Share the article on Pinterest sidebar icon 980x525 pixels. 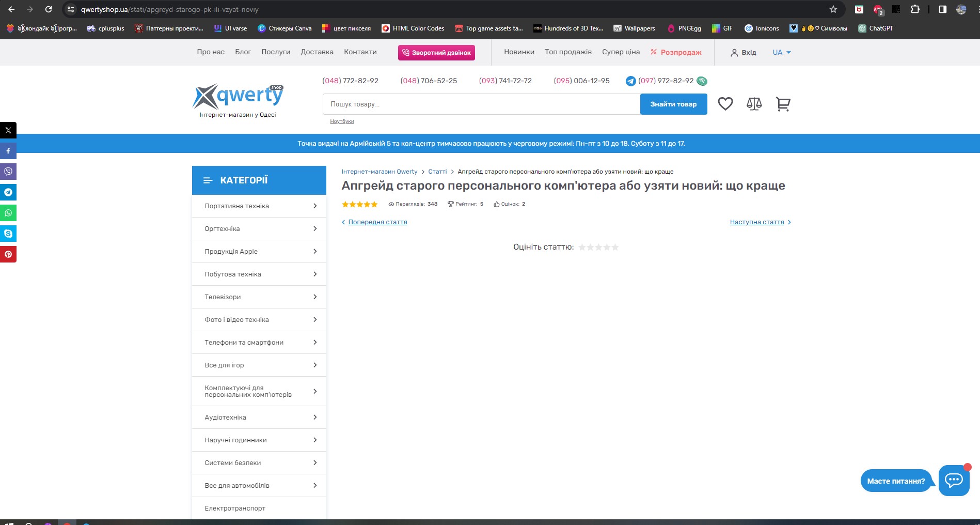(8, 254)
